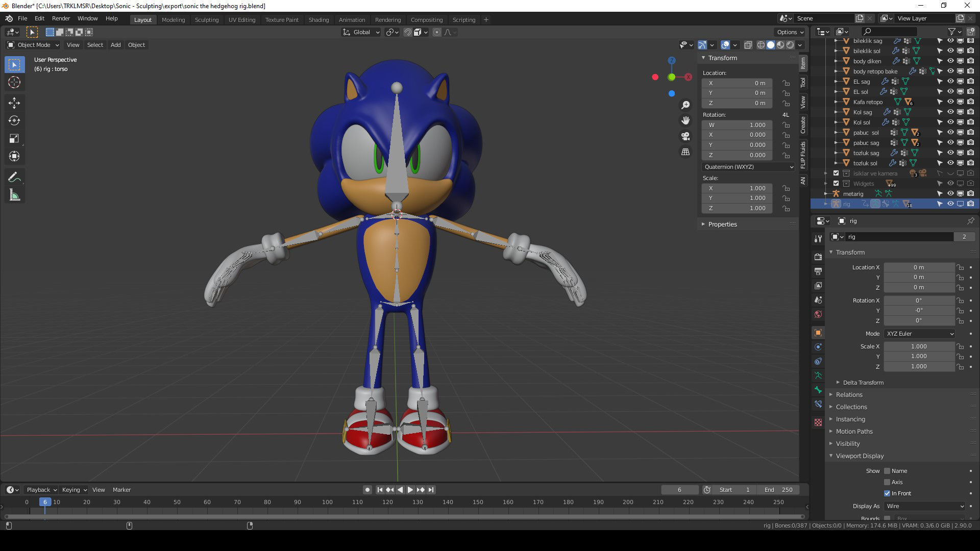The image size is (980, 551).
Task: Uncheck the In Front checkbox
Action: [x=887, y=493]
